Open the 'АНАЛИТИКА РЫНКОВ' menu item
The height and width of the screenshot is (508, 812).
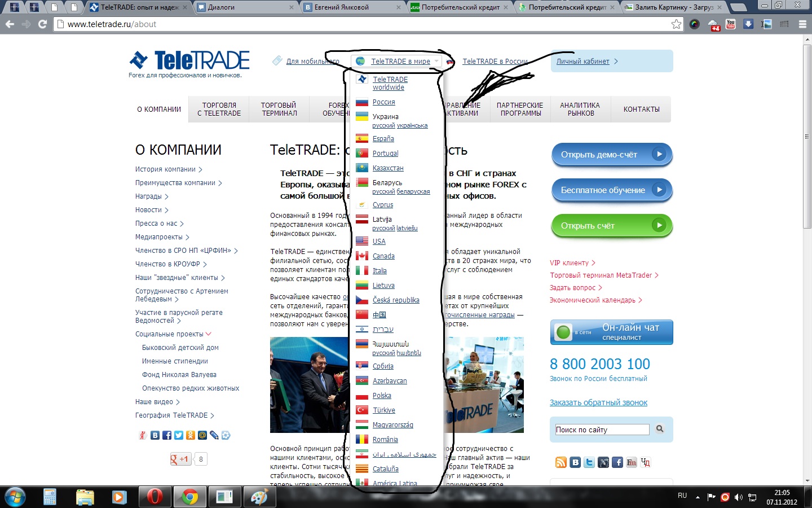click(580, 109)
